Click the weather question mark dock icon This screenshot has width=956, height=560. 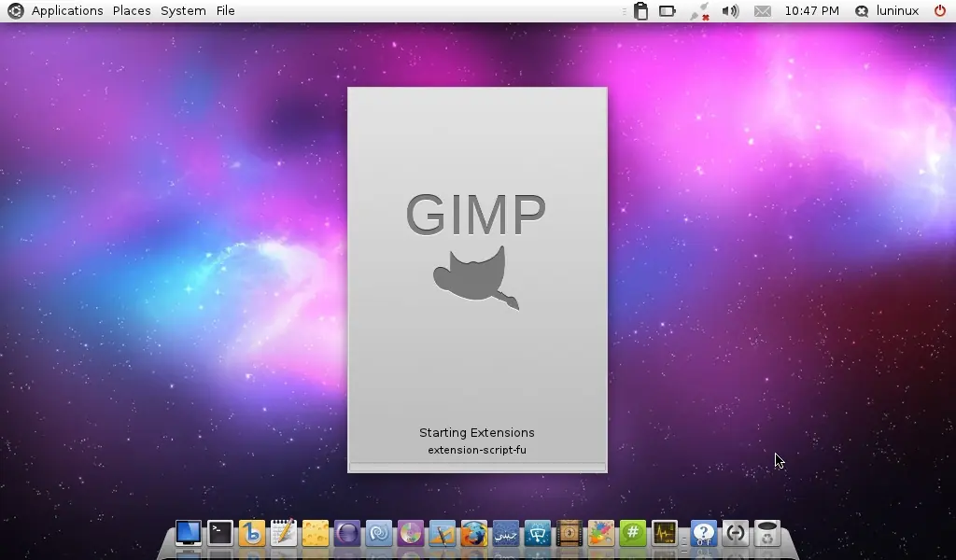tap(704, 533)
